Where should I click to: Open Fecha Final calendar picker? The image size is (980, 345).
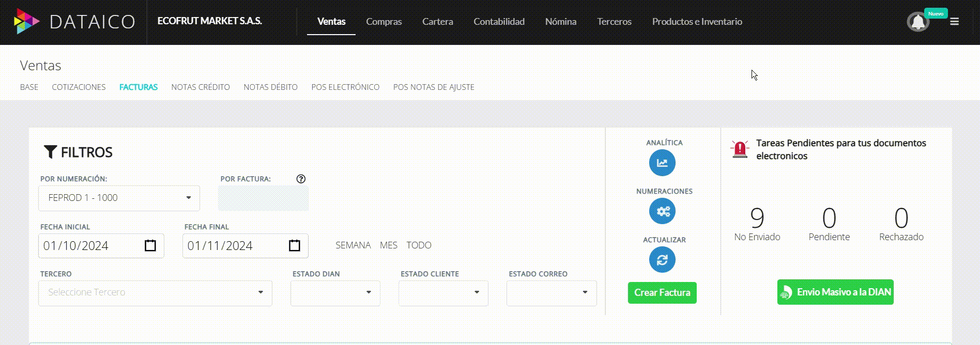coord(294,246)
